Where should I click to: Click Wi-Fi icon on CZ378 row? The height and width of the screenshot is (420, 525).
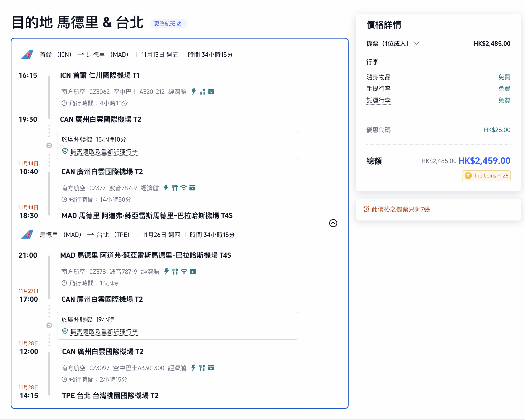pos(184,271)
